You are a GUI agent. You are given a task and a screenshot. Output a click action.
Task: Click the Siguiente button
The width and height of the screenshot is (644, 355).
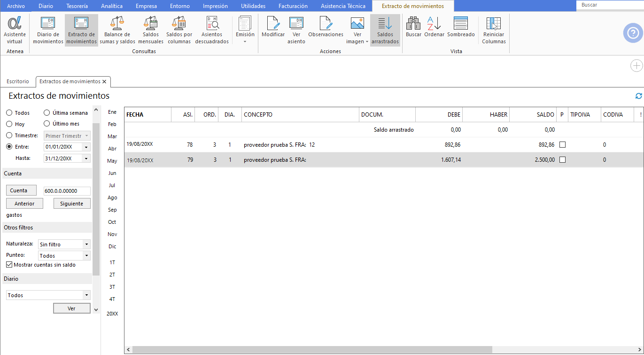72,204
